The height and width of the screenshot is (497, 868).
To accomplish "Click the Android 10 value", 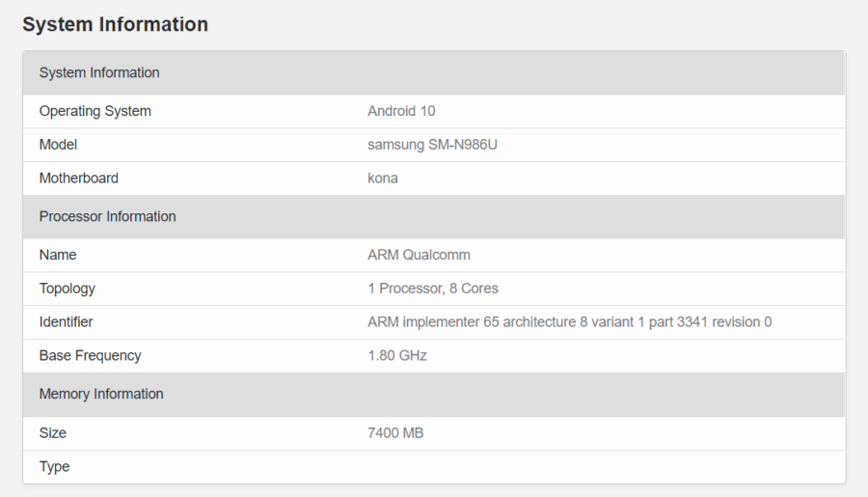I will point(401,111).
